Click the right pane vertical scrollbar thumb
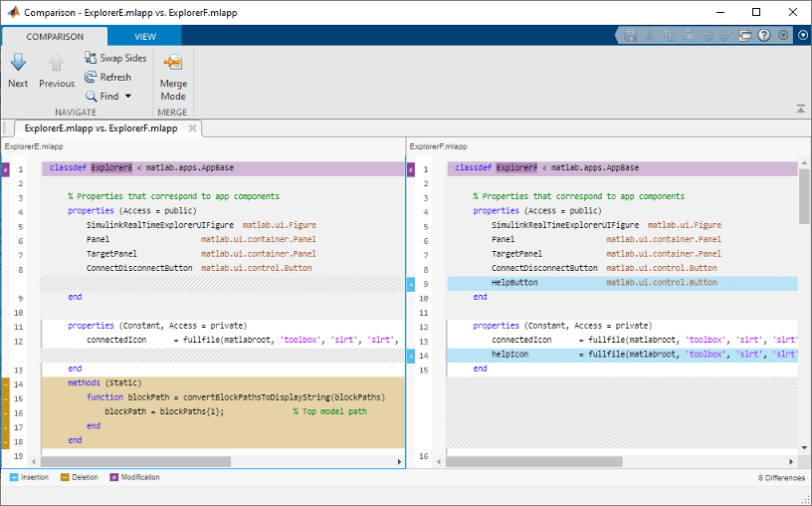 pos(804,194)
